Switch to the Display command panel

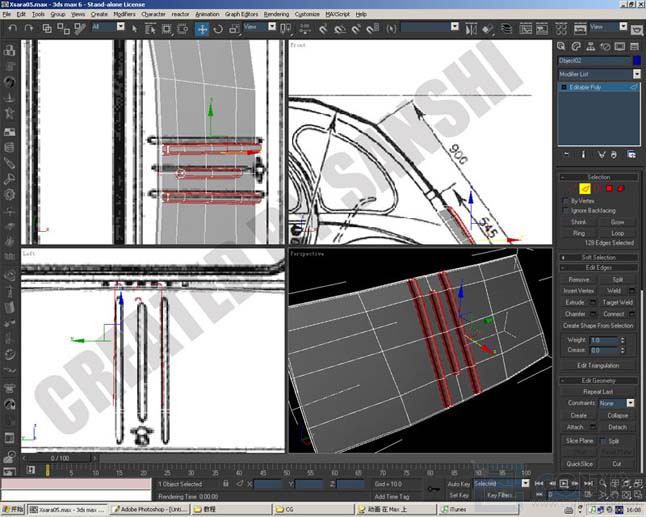tap(620, 47)
